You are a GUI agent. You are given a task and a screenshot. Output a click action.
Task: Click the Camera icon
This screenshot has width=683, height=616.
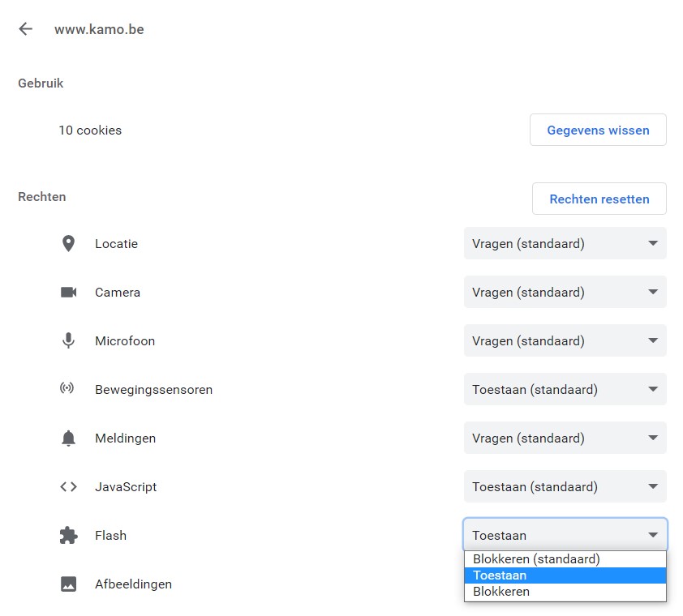[68, 292]
